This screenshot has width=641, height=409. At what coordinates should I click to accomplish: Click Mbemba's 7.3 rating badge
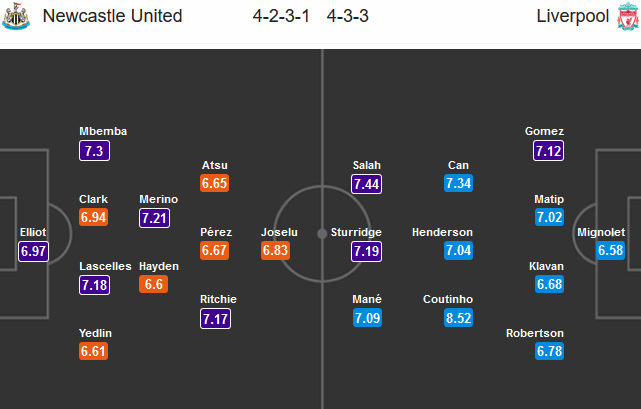94,151
